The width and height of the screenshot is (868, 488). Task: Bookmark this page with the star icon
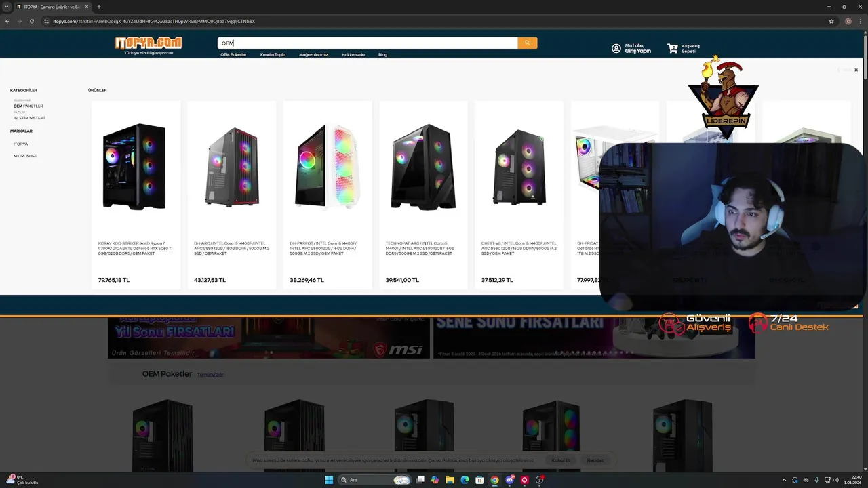831,21
